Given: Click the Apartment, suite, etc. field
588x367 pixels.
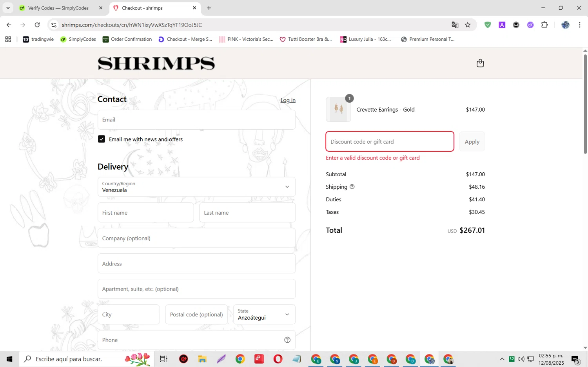Looking at the screenshot, I should (196, 289).
